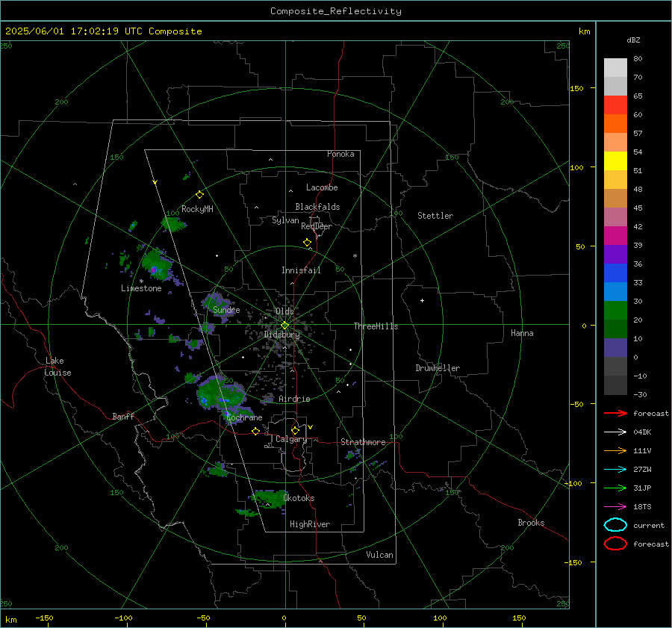Viewport: 672px width, 628px height.
Task: Select the purple 36-39 dBZ swatch
Action: (615, 255)
